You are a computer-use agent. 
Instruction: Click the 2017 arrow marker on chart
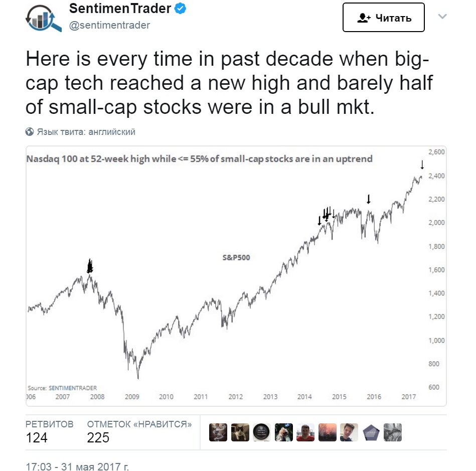pyautogui.click(x=422, y=165)
